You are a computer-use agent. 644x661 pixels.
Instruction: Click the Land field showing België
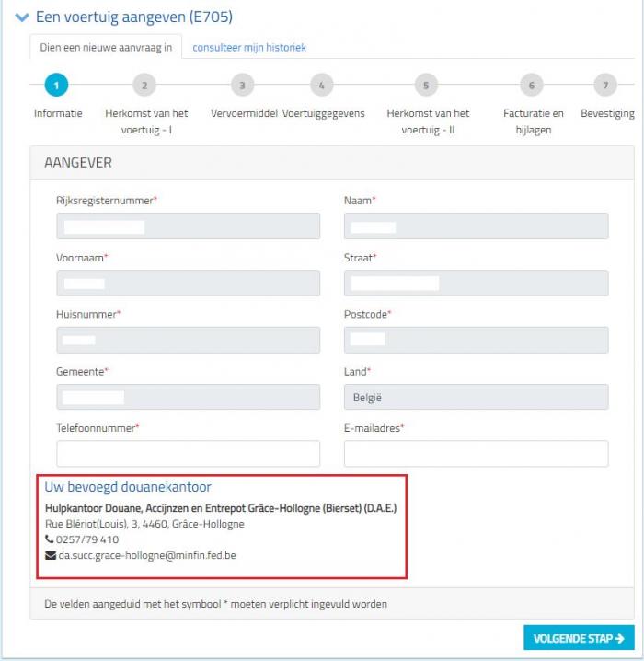[x=476, y=397]
